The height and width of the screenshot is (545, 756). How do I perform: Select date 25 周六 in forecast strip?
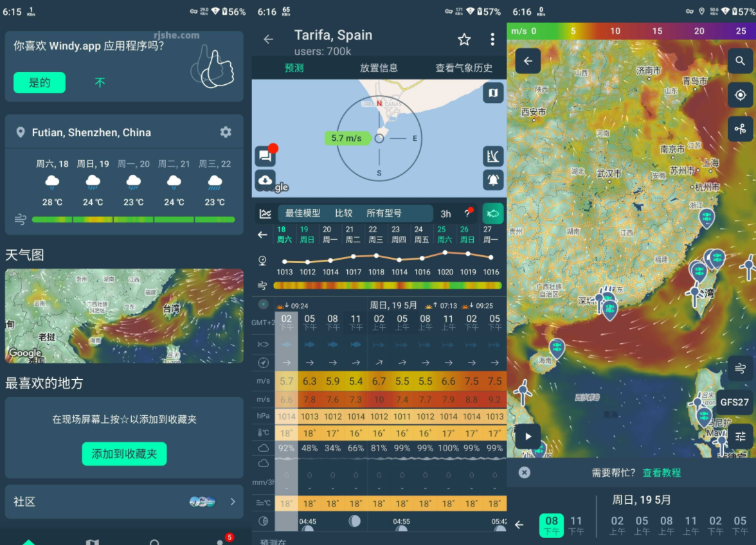(444, 235)
